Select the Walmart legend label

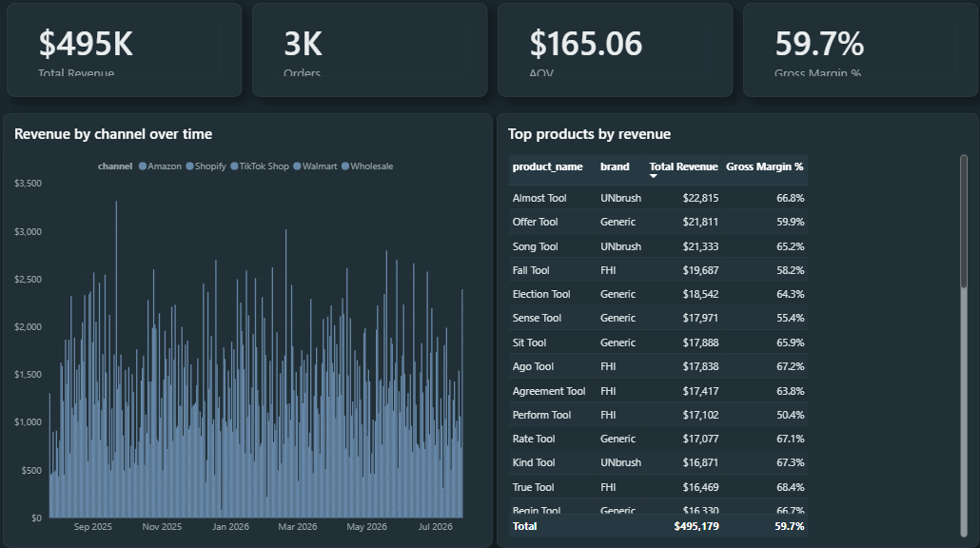coord(320,166)
